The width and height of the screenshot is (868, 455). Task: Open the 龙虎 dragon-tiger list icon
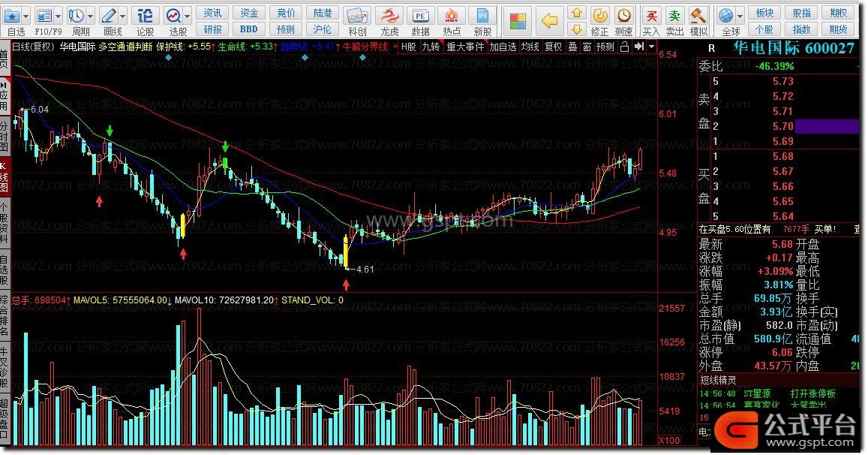(x=389, y=16)
